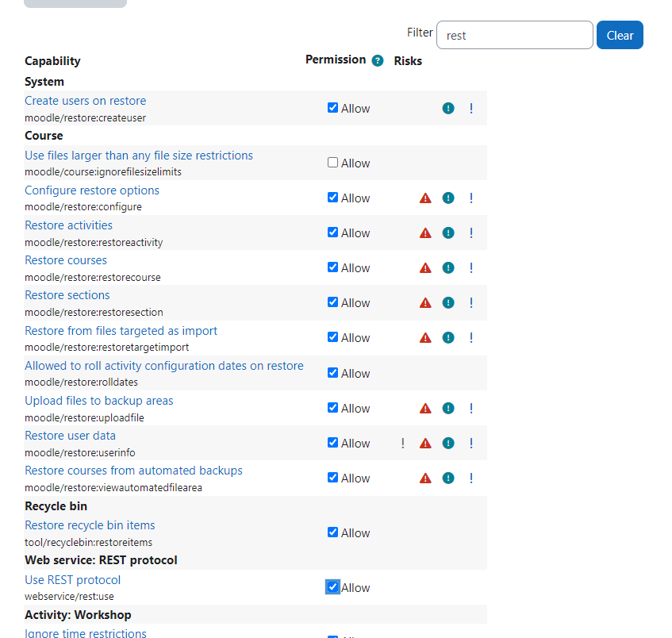Open Restore activities capability link
Image resolution: width=672 pixels, height=638 pixels.
click(x=68, y=225)
